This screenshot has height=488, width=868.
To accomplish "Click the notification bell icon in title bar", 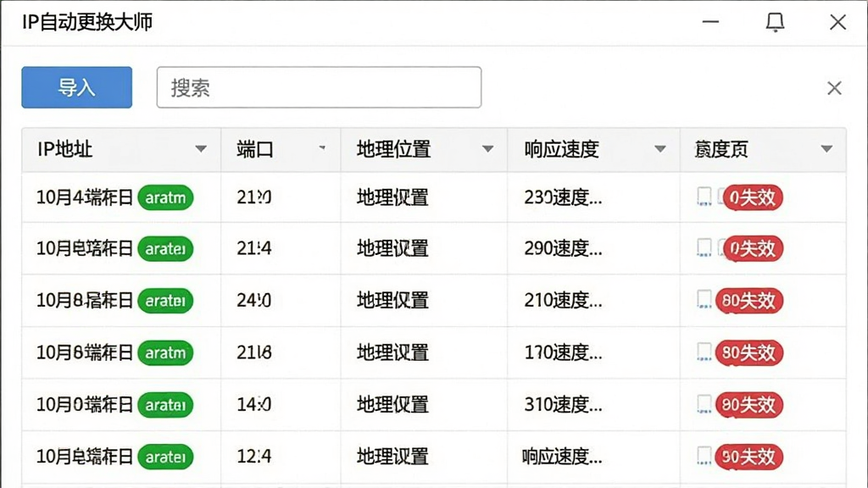I will pos(775,22).
